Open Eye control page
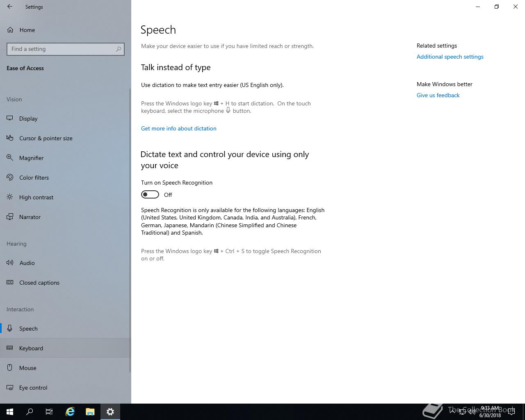 [x=66, y=388]
